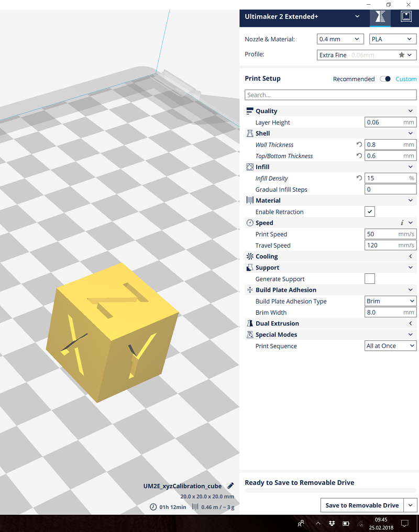This screenshot has height=532, width=419.
Task: Click the Infill category icon
Action: (250, 167)
